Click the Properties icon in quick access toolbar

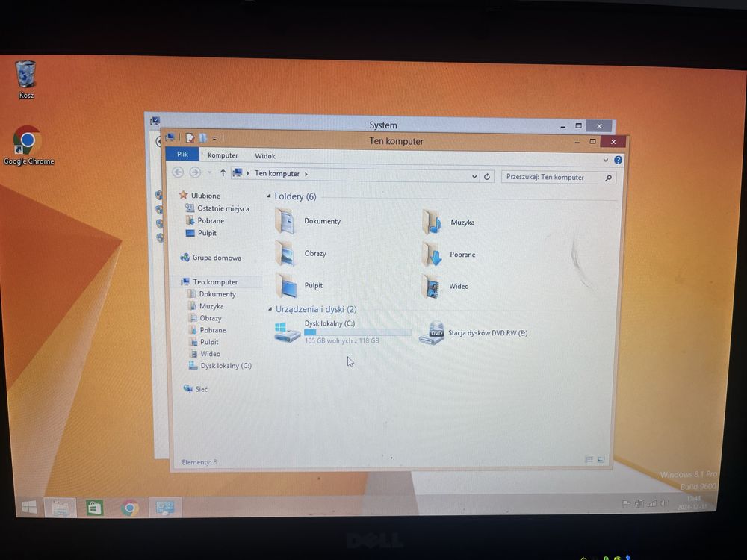tap(190, 137)
